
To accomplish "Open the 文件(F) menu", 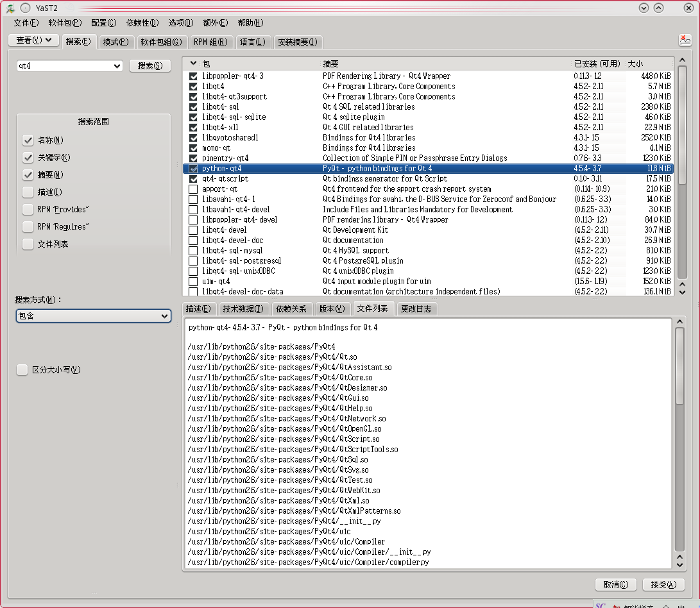I will tap(26, 22).
